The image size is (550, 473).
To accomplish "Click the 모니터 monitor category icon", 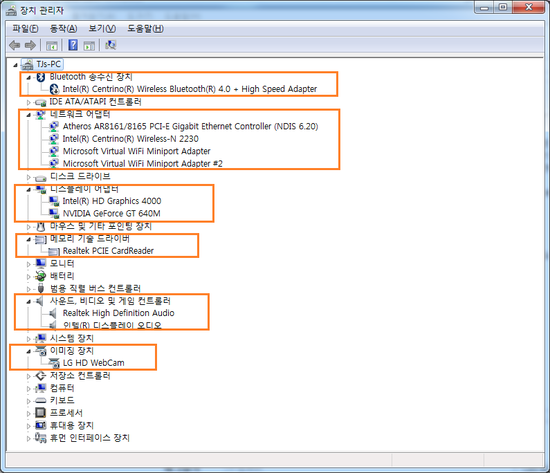I will (x=41, y=264).
